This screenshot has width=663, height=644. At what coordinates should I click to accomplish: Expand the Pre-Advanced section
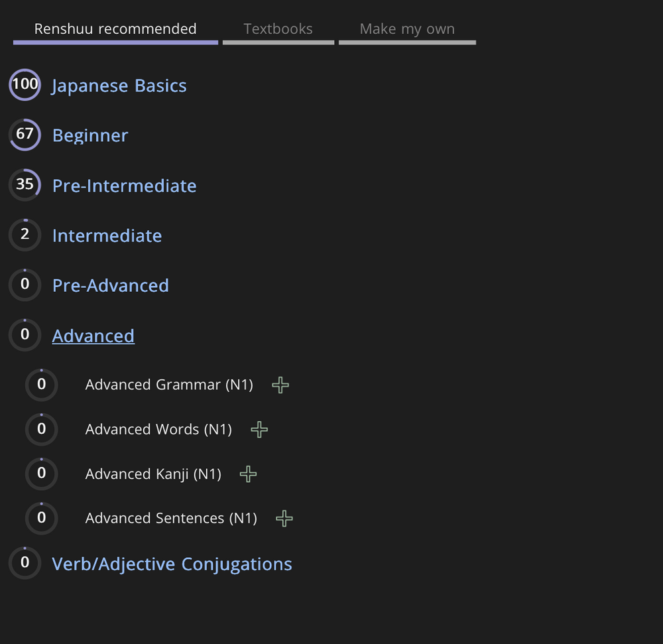click(x=111, y=285)
